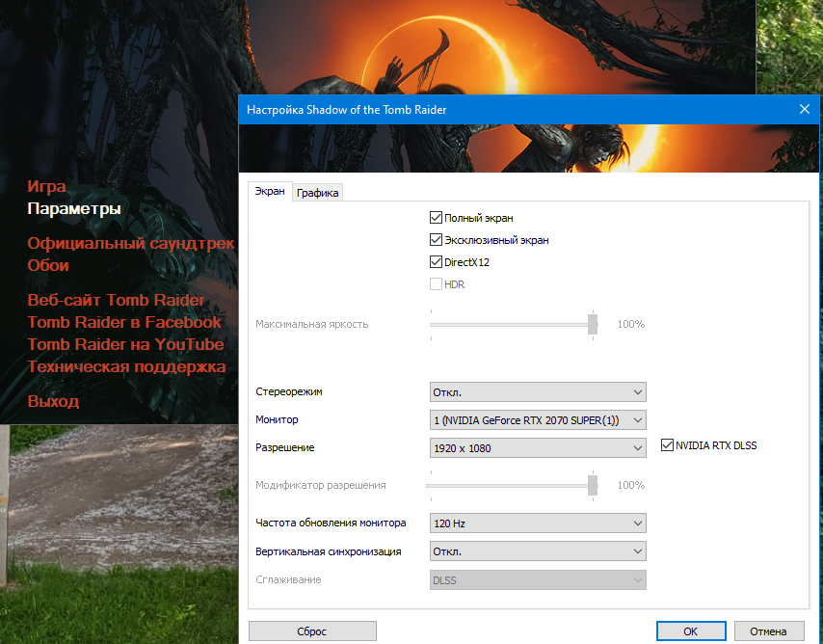Open the Монитор dropdown list
This screenshot has height=644, width=823.
click(538, 420)
